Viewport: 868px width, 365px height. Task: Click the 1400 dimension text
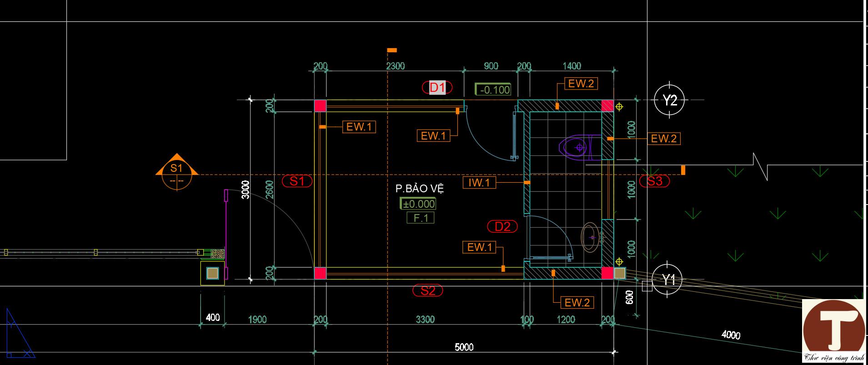click(x=572, y=66)
